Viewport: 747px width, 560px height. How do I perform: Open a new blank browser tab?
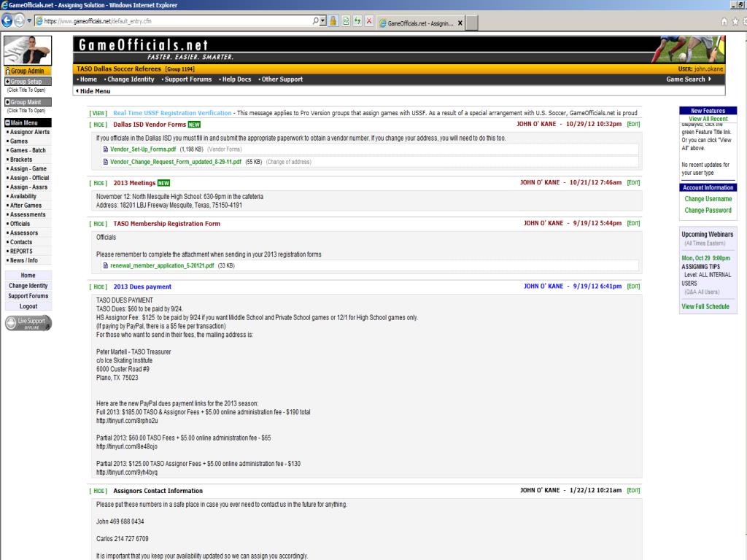click(x=472, y=23)
